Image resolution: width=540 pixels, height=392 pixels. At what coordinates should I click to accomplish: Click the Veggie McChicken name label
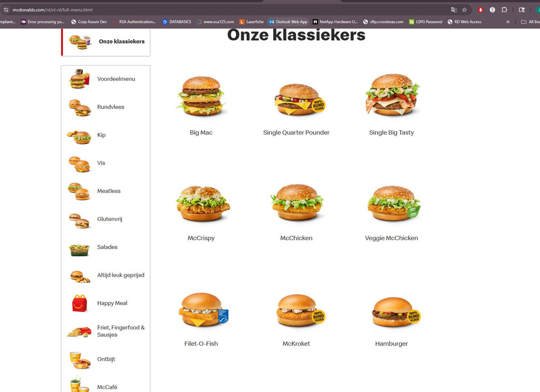click(x=391, y=238)
